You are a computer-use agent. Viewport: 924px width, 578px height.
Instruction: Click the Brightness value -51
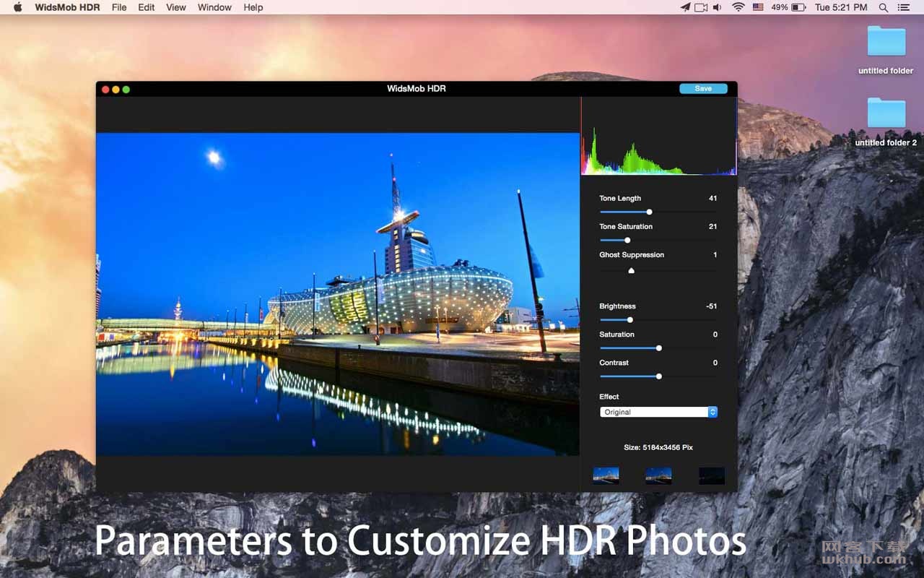point(712,306)
